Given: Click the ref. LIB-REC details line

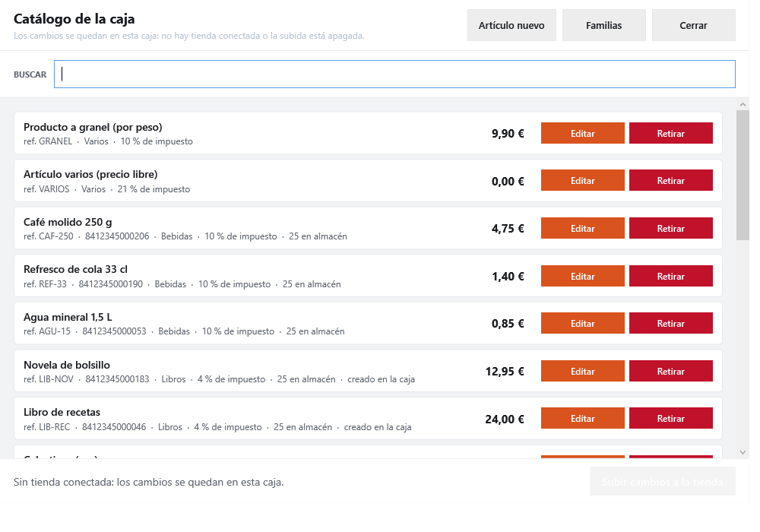Looking at the screenshot, I should pyautogui.click(x=217, y=427).
